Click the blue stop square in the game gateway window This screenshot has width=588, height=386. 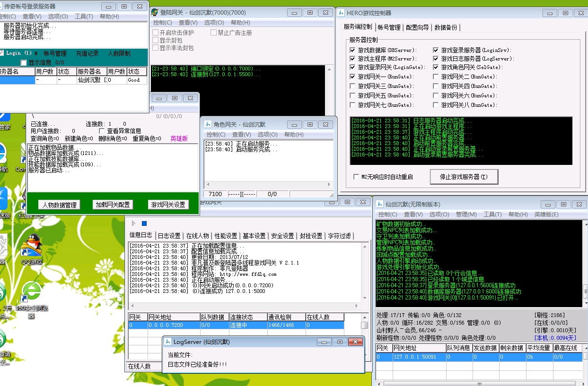click(144, 223)
